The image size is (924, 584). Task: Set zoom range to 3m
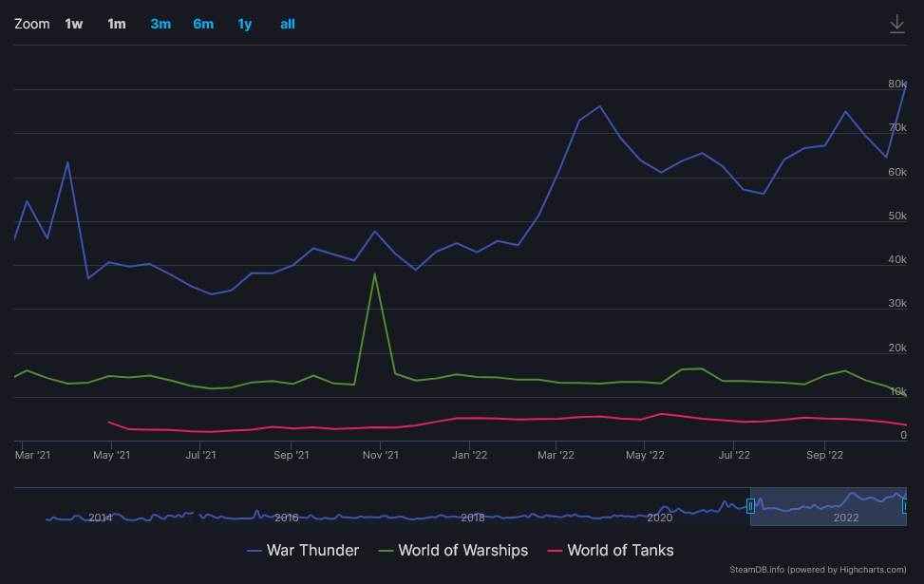pos(160,24)
